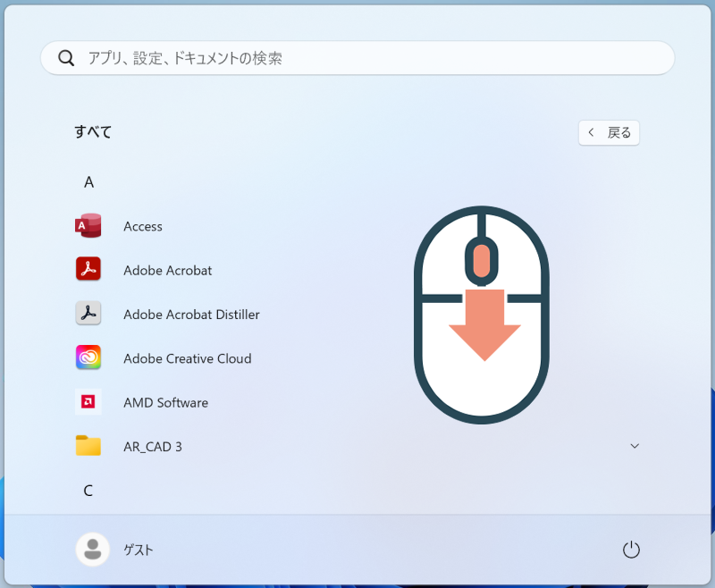Screen dimensions: 715x588
Task: Jump using the letter C header
Action: pos(88,491)
